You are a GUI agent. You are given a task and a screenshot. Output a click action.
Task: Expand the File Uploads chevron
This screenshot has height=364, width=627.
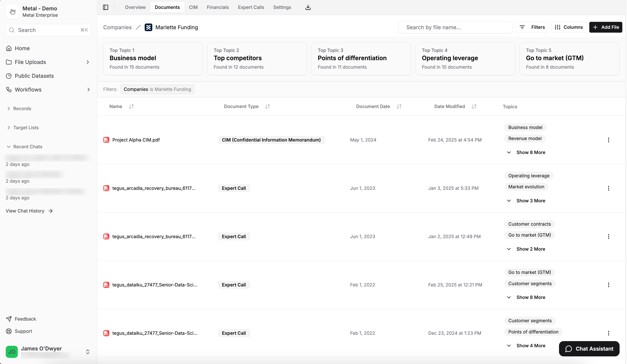87,62
